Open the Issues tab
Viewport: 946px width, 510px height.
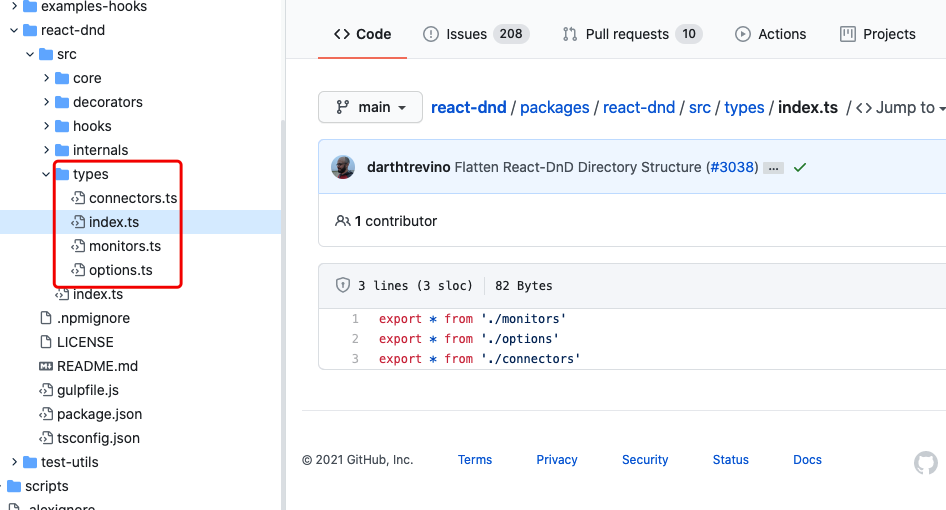[476, 34]
